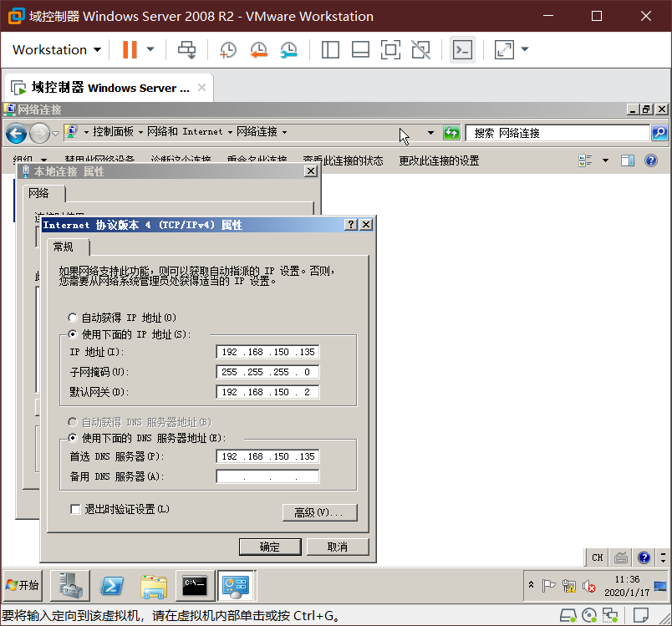Image resolution: width=672 pixels, height=626 pixels.
Task: Click the CH language indicator
Action: (598, 557)
